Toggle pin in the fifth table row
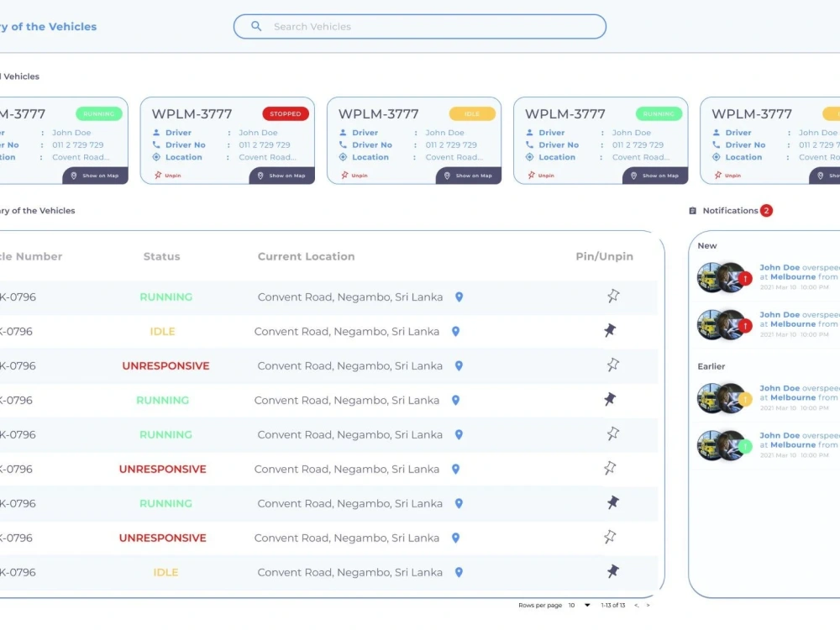This screenshot has width=840, height=630. coord(613,433)
